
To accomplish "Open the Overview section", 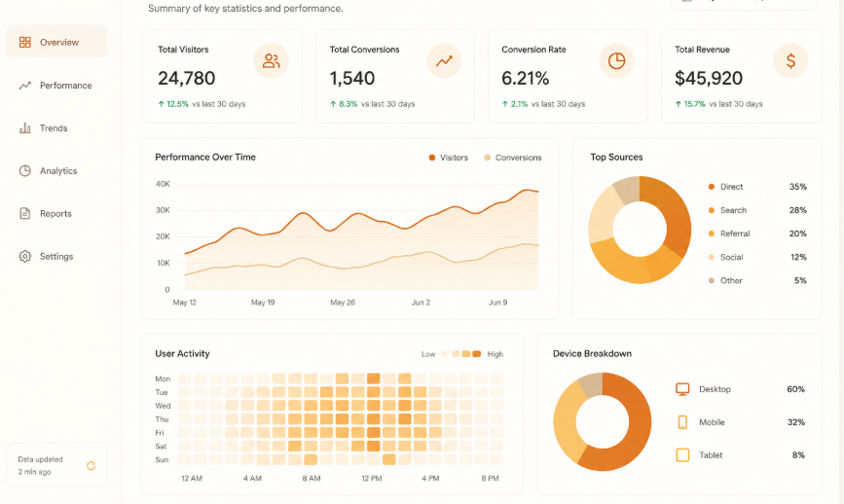I will point(56,42).
